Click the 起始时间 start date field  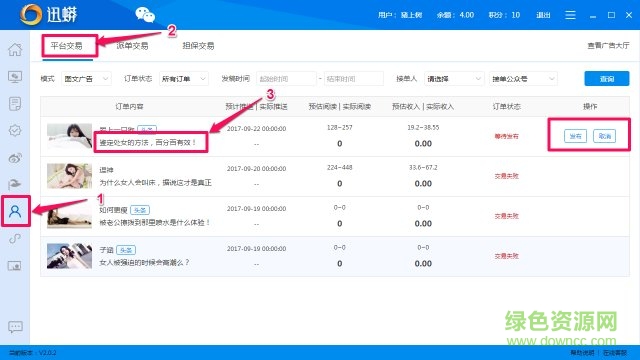pyautogui.click(x=286, y=79)
